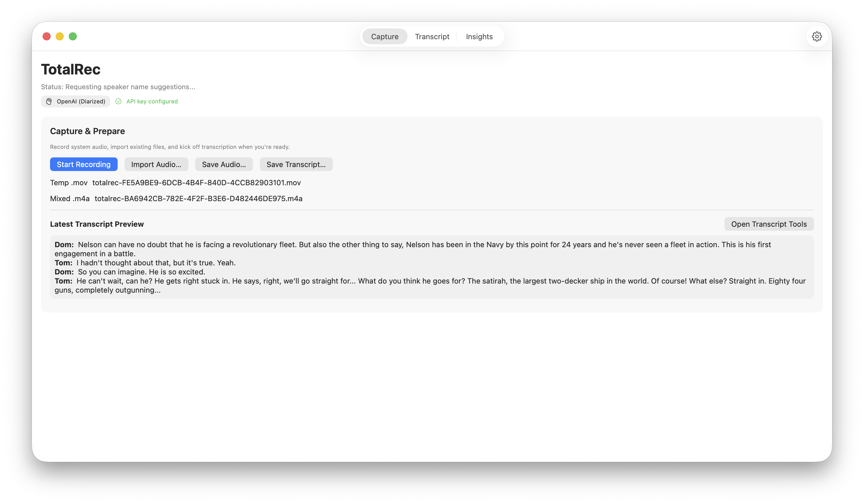Viewport: 864px width, 504px height.
Task: Click Import Audio... button
Action: coord(156,164)
